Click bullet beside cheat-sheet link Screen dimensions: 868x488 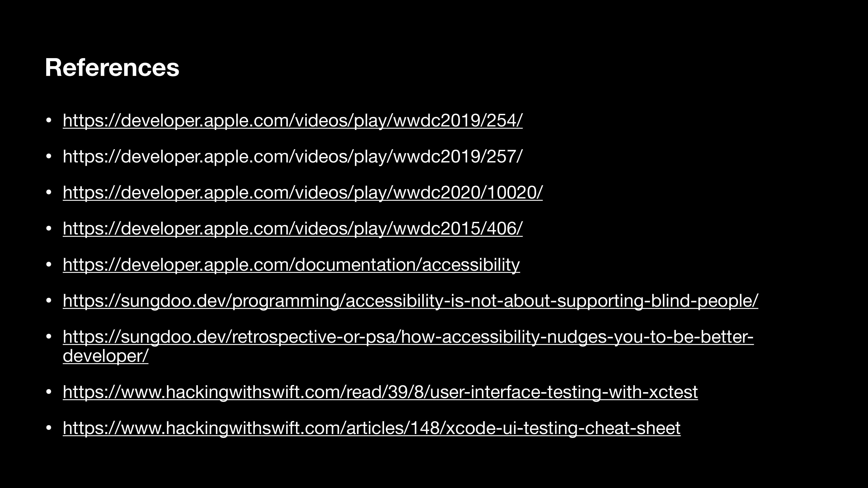click(x=49, y=428)
